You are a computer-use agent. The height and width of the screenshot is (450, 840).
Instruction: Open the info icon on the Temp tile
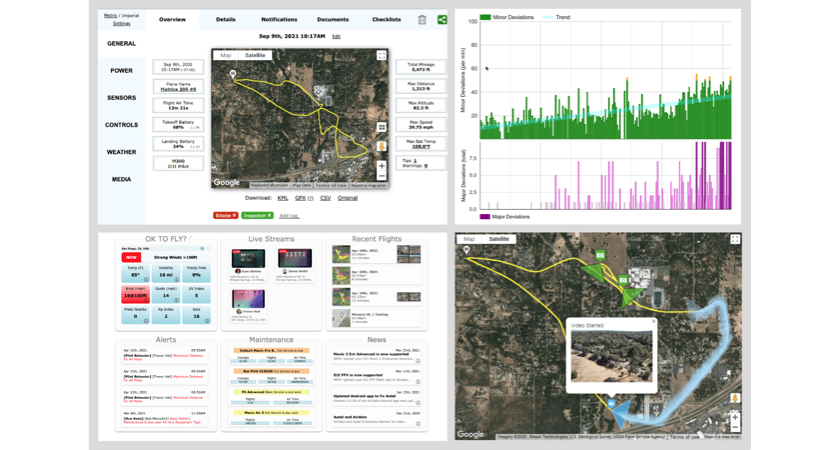tap(146, 280)
